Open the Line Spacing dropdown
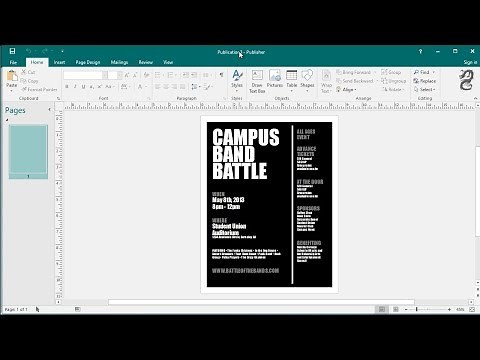The height and width of the screenshot is (360, 480). [x=195, y=87]
